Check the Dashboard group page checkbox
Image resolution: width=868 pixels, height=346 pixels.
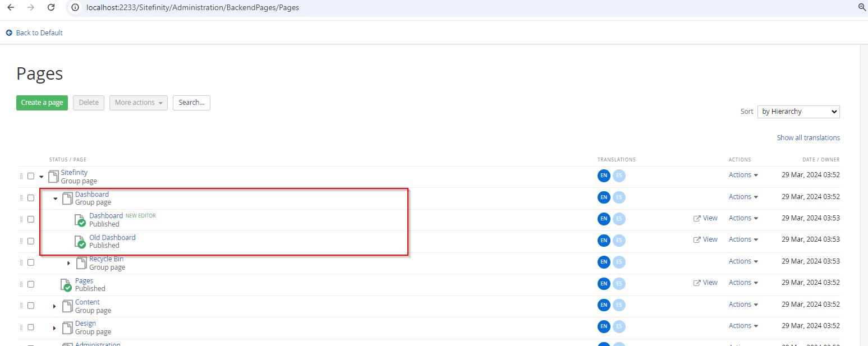click(31, 198)
